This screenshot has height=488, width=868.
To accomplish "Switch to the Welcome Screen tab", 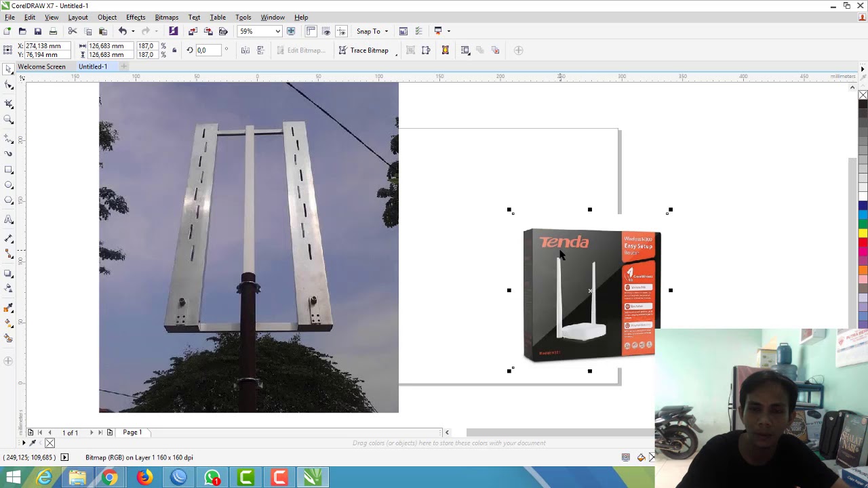I will pyautogui.click(x=41, y=66).
